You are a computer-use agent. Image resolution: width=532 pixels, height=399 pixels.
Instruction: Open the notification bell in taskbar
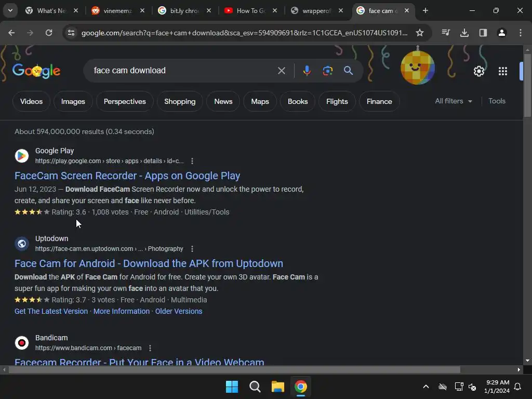[518, 387]
